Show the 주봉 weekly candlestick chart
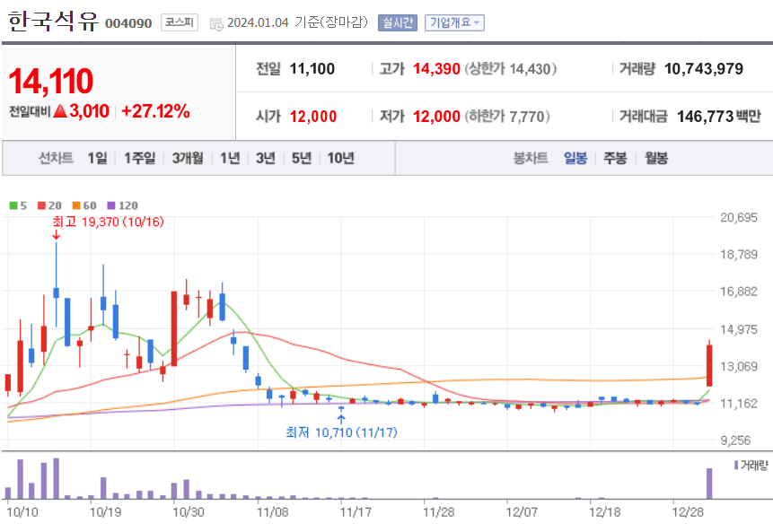This screenshot has height=532, width=773. pyautogui.click(x=615, y=158)
